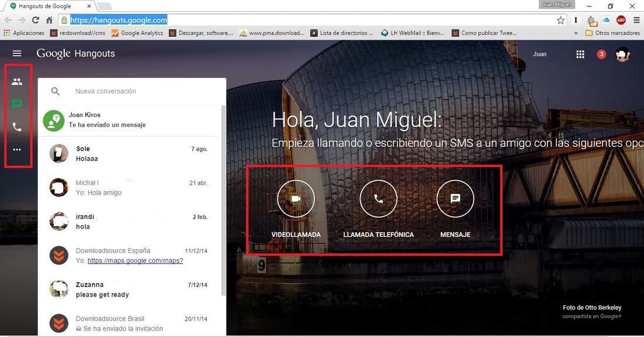This screenshot has width=644, height=337.
Task: Click the monkey extension icon
Action: tap(591, 21)
